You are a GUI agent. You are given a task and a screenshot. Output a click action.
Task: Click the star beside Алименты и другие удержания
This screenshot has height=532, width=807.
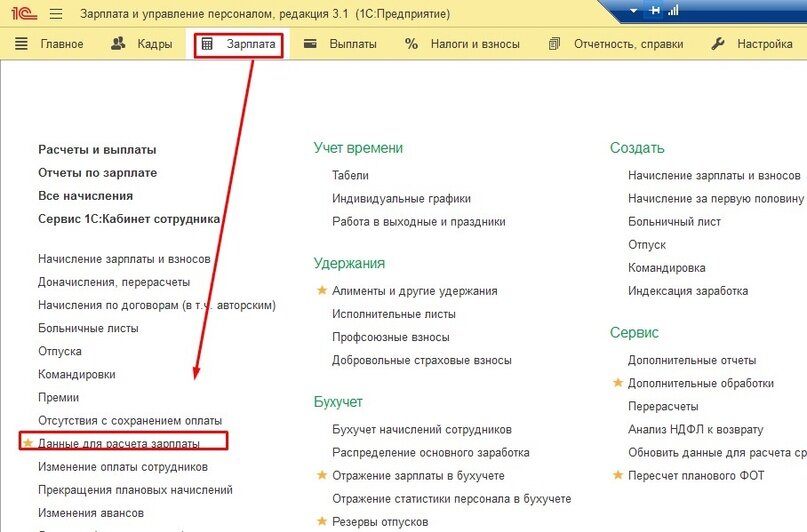tap(322, 291)
